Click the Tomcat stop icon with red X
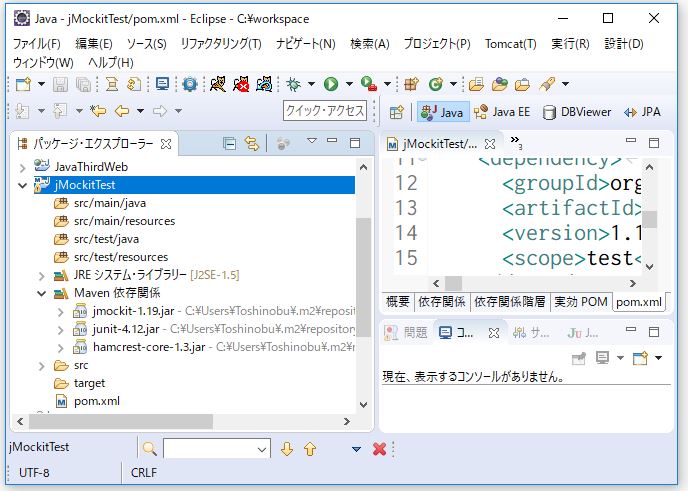This screenshot has width=688, height=491. tap(241, 84)
